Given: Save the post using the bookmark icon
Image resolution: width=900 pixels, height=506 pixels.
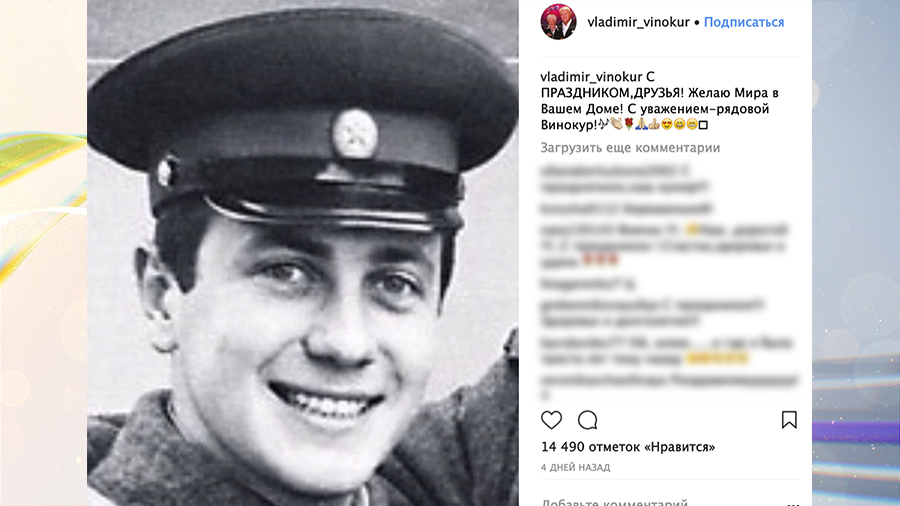Looking at the screenshot, I should coord(789,420).
